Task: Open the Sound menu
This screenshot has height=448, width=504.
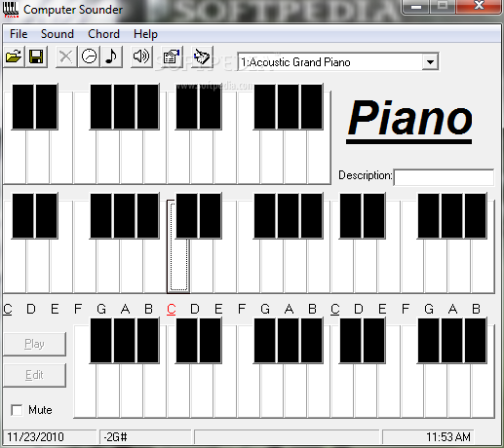Action: [x=58, y=34]
